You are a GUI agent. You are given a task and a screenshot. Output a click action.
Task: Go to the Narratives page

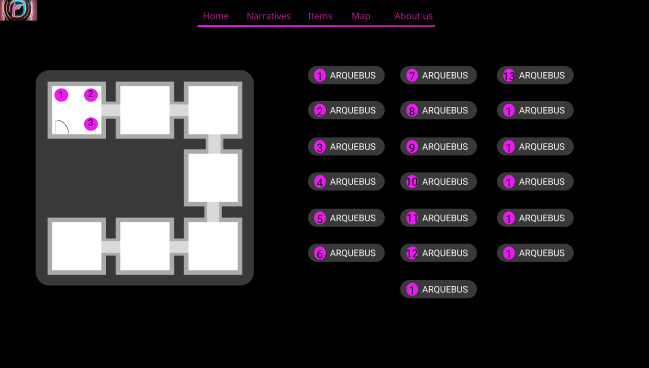268,16
